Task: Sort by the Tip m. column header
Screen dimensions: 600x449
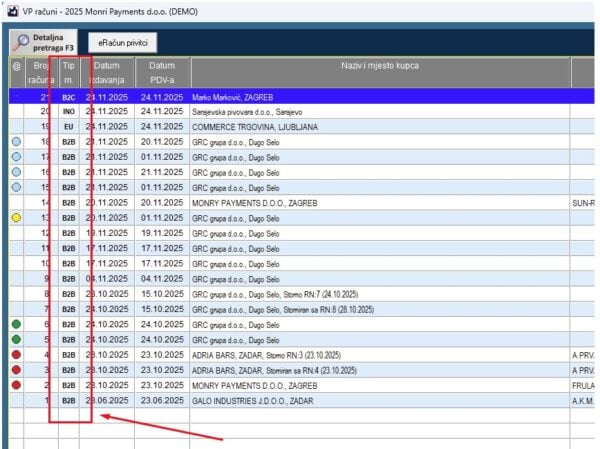Action: coord(69,72)
